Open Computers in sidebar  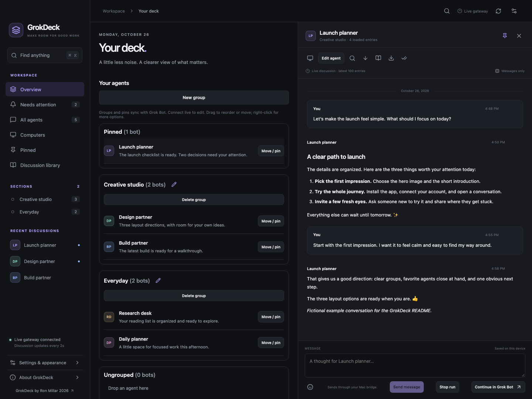pyautogui.click(x=45, y=135)
